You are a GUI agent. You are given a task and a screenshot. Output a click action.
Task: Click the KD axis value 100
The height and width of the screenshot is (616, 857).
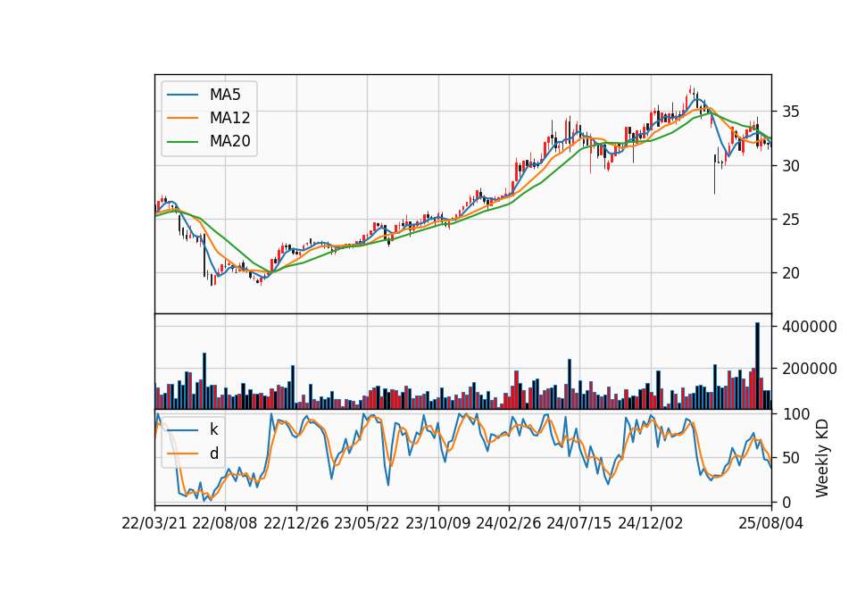coord(795,414)
